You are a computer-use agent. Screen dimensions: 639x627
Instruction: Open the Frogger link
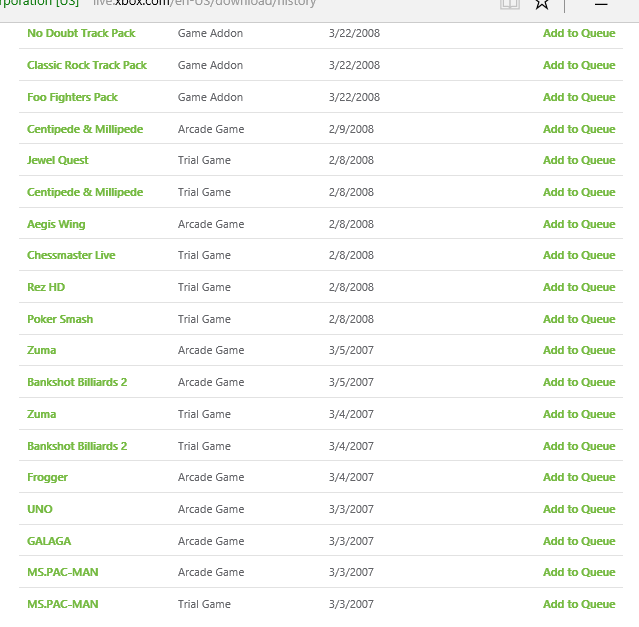pyautogui.click(x=47, y=477)
